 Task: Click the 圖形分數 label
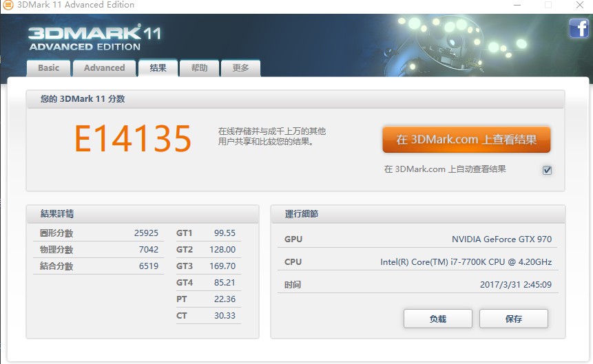56,233
